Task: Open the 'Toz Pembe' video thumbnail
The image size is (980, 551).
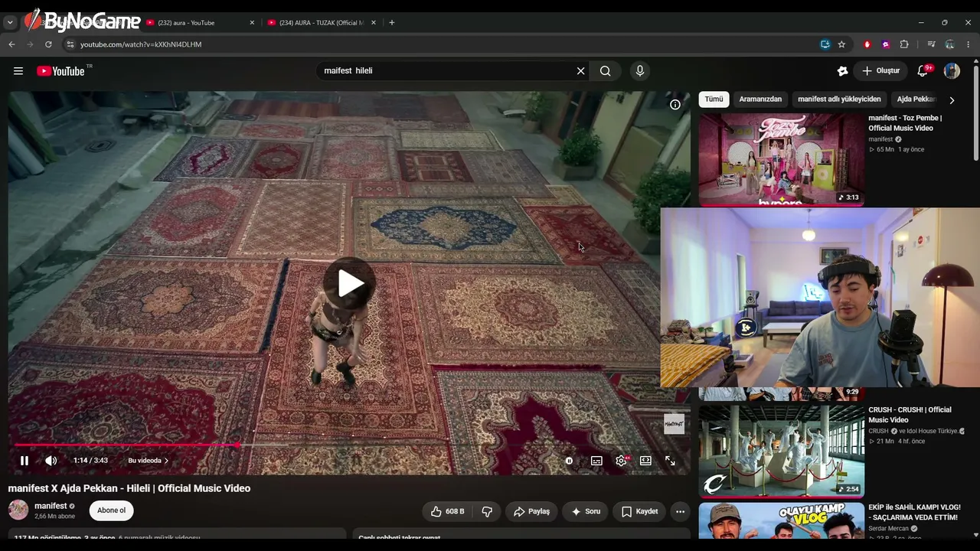Action: pyautogui.click(x=782, y=160)
